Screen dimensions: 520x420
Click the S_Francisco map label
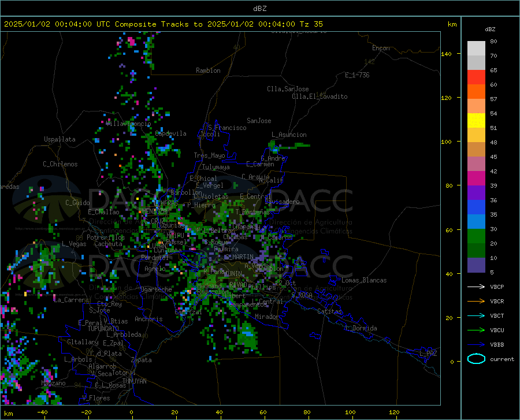(227, 128)
